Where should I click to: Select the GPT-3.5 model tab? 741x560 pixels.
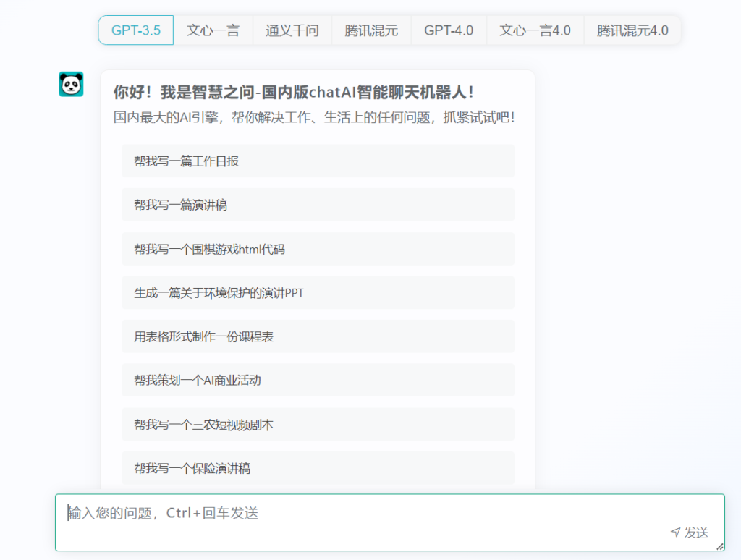click(x=135, y=30)
